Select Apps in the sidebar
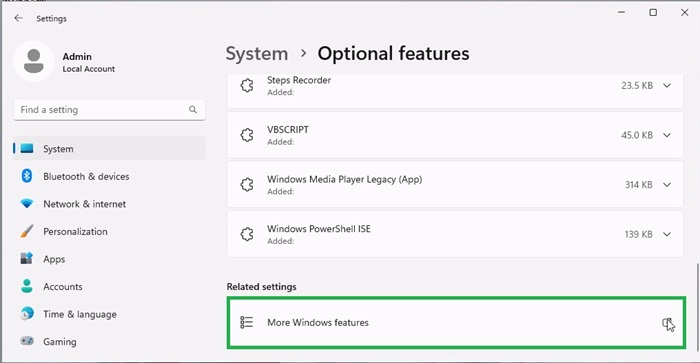The height and width of the screenshot is (363, 700). tap(109, 259)
